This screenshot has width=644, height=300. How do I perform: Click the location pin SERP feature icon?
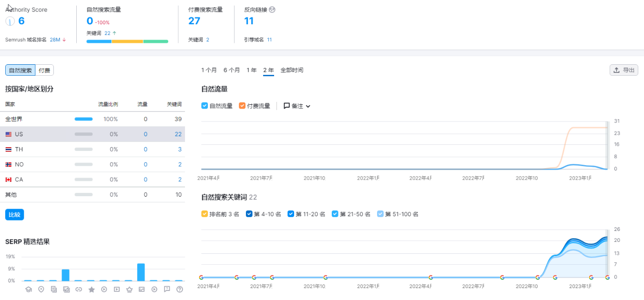pyautogui.click(x=41, y=289)
